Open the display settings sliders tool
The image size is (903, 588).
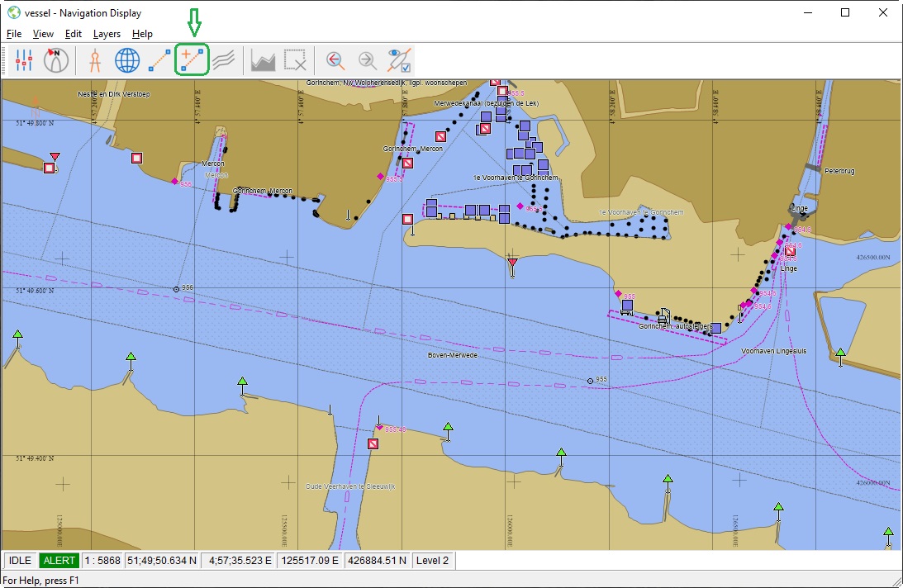(23, 60)
